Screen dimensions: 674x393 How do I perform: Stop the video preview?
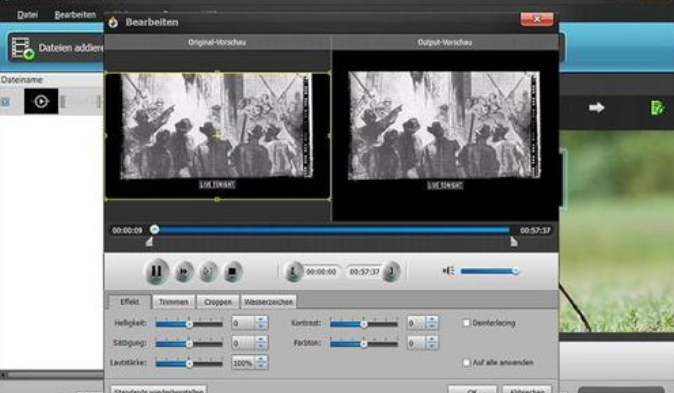pyautogui.click(x=232, y=272)
